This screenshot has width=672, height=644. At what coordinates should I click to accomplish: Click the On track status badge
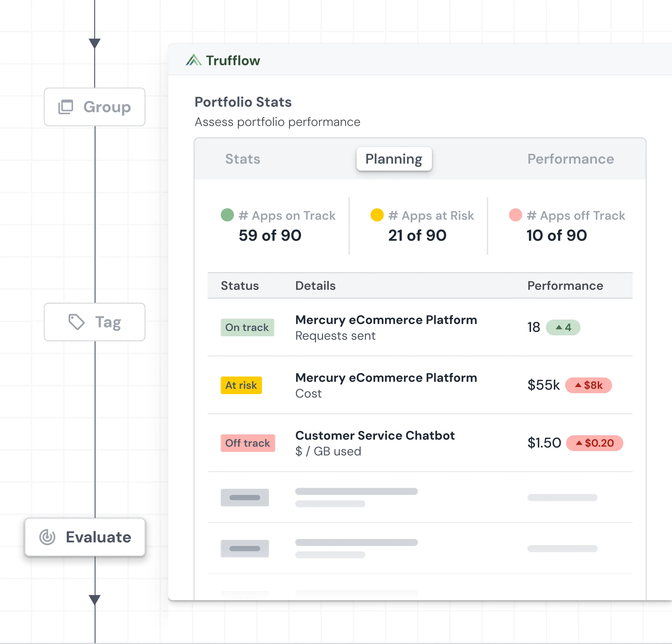tap(247, 327)
